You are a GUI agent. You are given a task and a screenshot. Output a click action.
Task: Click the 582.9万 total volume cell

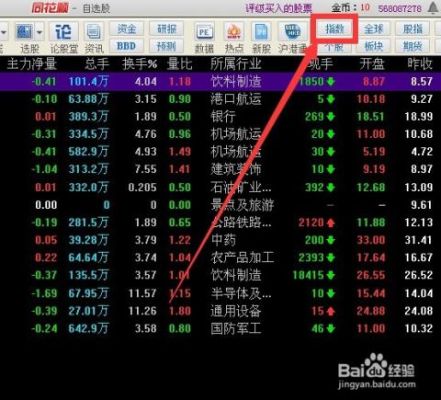pos(89,152)
